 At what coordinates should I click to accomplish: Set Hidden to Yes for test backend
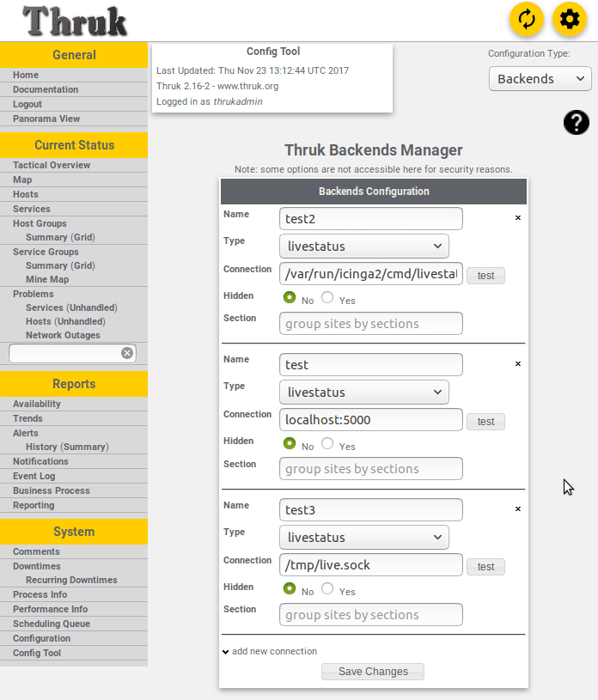(327, 443)
